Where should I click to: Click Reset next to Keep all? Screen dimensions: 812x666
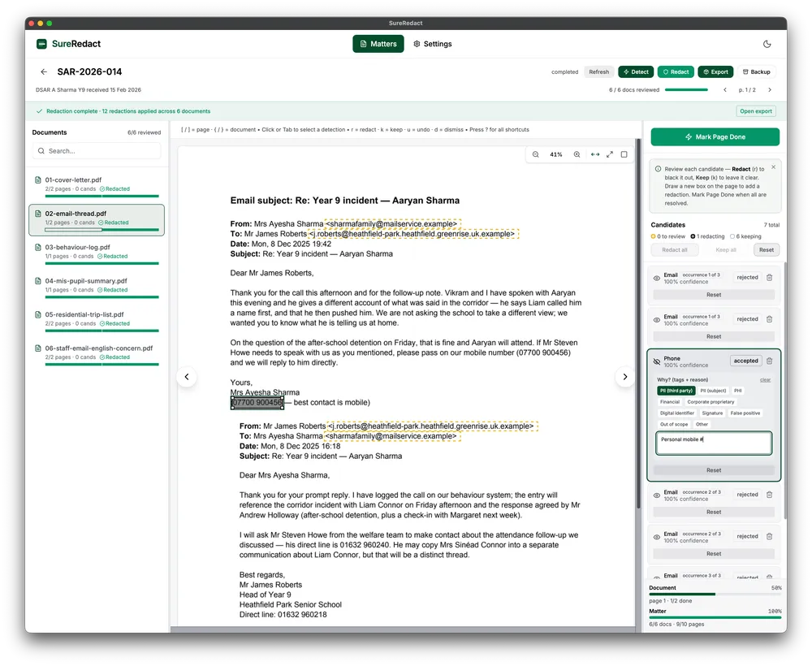click(x=766, y=250)
